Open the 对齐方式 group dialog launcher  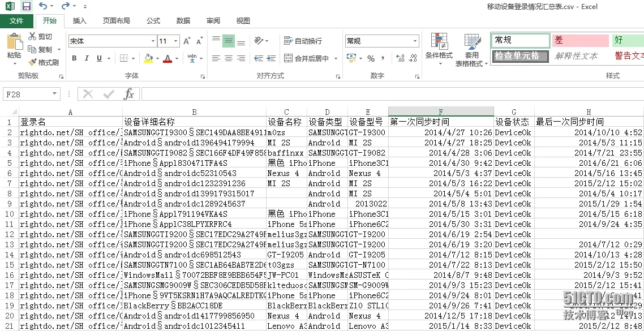[338, 77]
